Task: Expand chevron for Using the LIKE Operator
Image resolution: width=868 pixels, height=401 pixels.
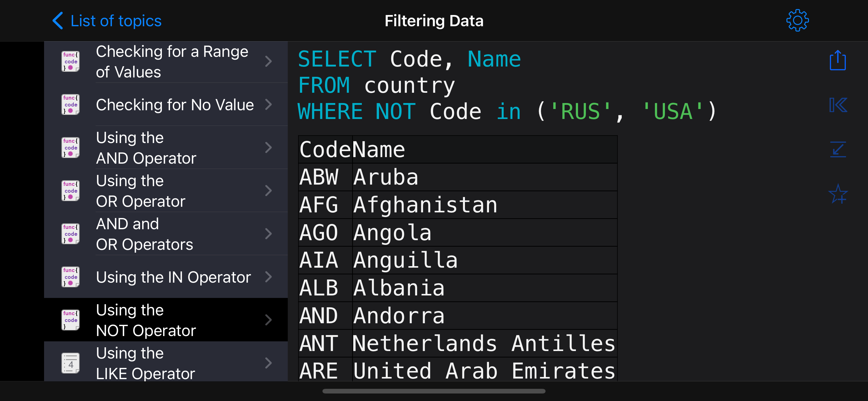Action: pos(268,363)
